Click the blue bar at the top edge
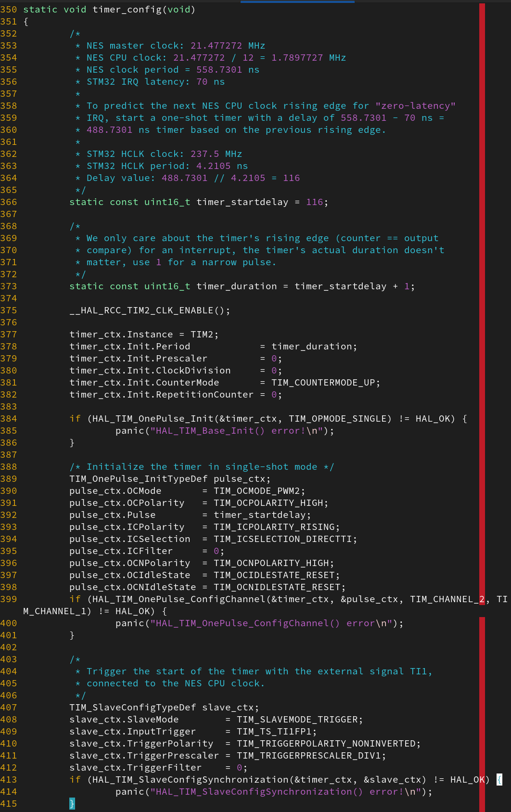Image resolution: width=511 pixels, height=812 pixels. [x=297, y=1]
